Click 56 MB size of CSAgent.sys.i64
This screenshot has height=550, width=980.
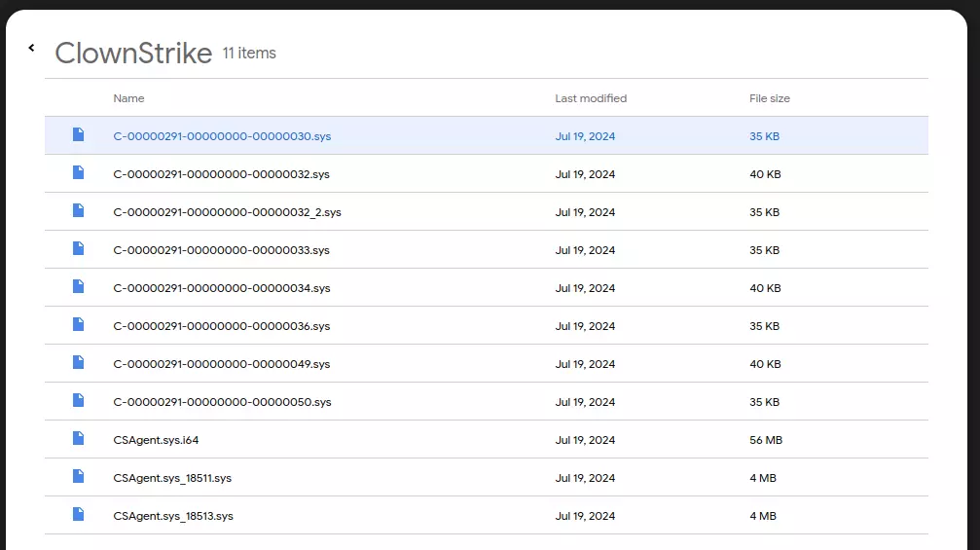coord(765,440)
